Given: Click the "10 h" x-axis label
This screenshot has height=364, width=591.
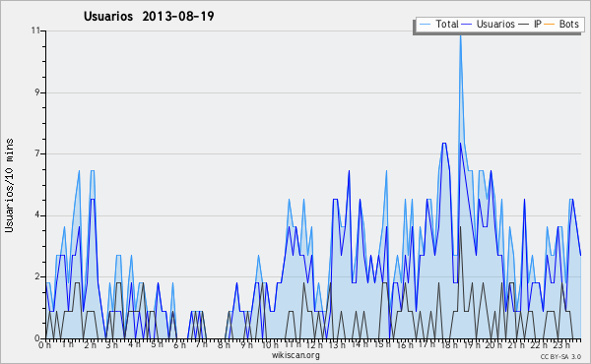Looking at the screenshot, I should (270, 344).
